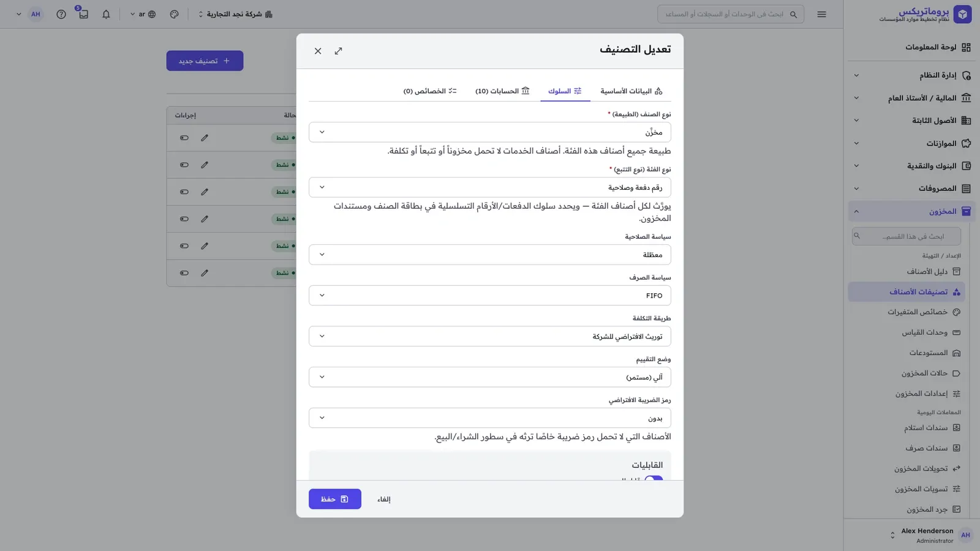Open the نوع الصنف (الطبيعة) dropdown
Image resolution: width=980 pixels, height=551 pixels.
pyautogui.click(x=489, y=132)
